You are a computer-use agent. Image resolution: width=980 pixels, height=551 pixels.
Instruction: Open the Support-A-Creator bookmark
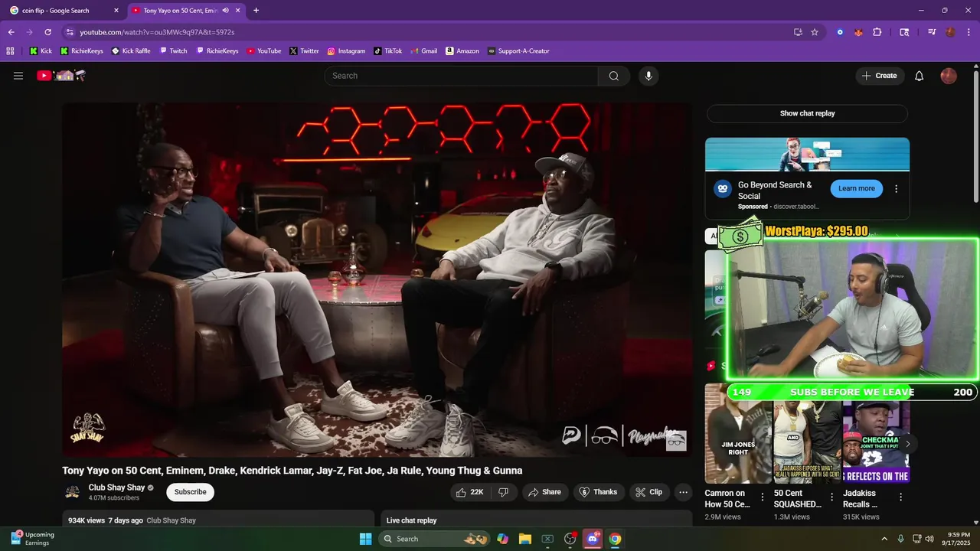coord(518,51)
